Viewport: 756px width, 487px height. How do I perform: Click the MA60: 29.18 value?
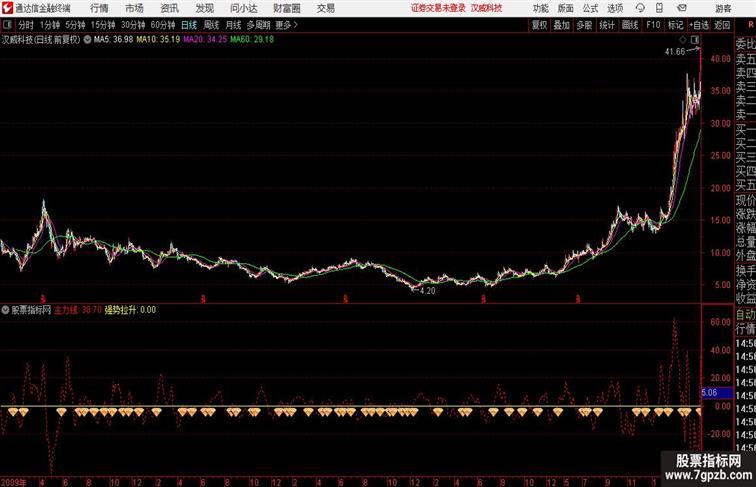pos(252,40)
